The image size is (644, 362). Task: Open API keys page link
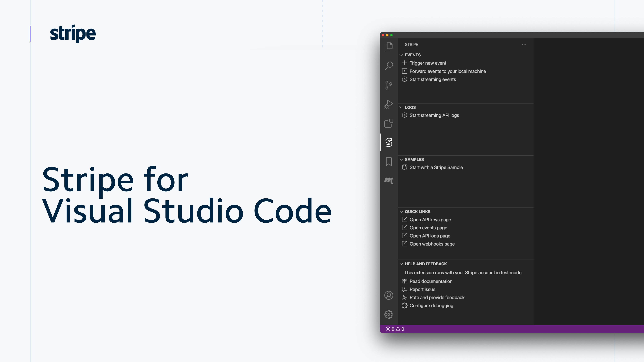pos(430,220)
